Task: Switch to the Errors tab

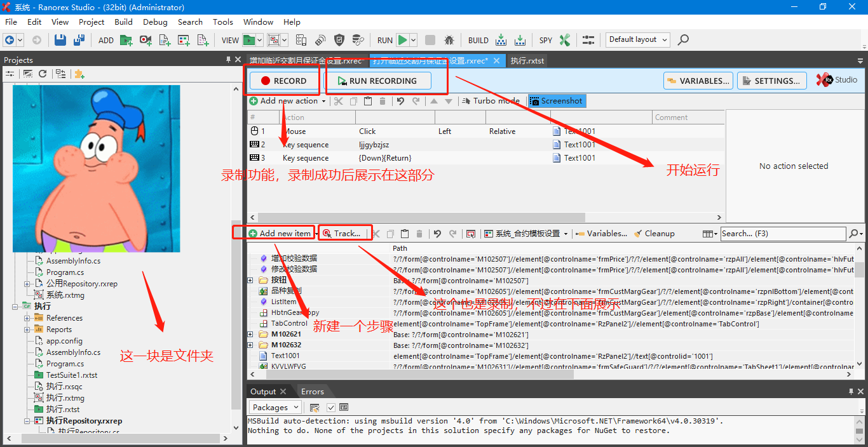Action: (312, 392)
